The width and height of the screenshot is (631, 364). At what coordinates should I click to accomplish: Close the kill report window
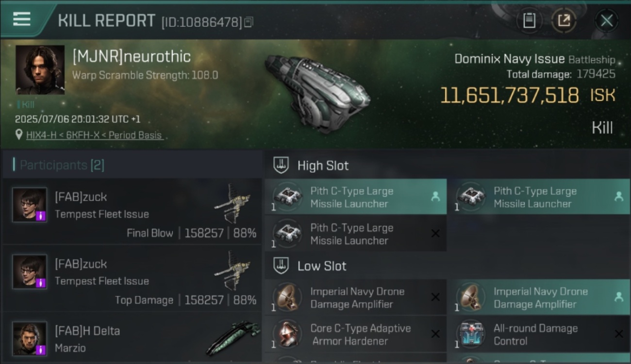[x=606, y=20]
